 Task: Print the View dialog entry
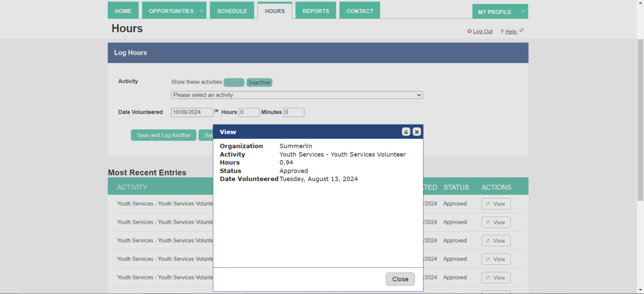coord(406,132)
